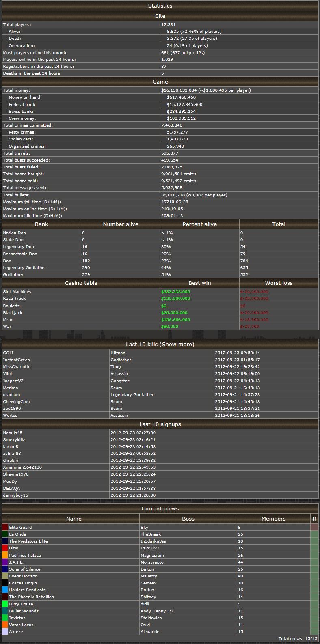Viewport: 320px width, 644px height.
Task: Open the J.A.I.L. crew page
Action: point(16,562)
